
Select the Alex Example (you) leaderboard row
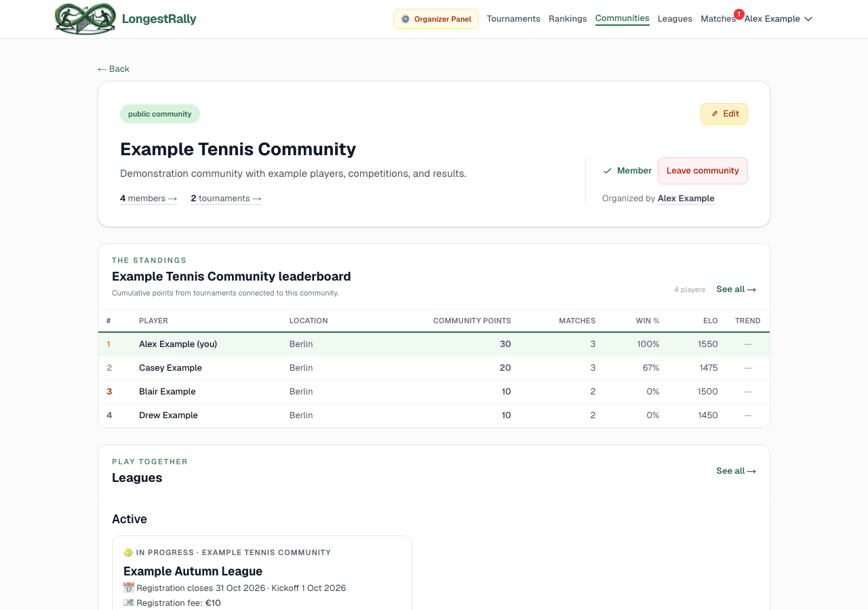point(434,344)
